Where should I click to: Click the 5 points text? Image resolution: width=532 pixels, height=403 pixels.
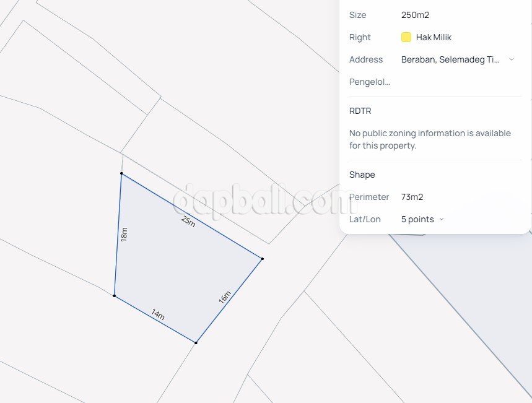[x=417, y=219]
